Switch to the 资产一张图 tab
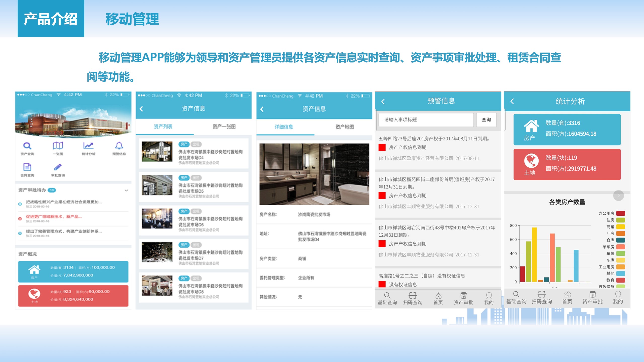 (224, 126)
